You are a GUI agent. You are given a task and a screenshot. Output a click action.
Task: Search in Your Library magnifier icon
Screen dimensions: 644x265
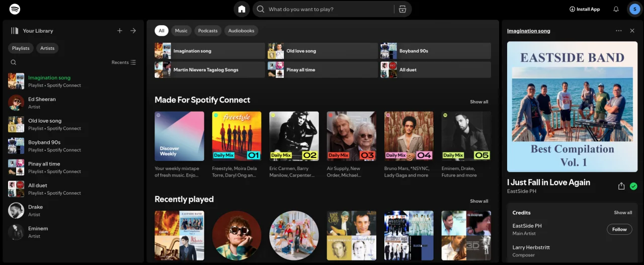(14, 62)
